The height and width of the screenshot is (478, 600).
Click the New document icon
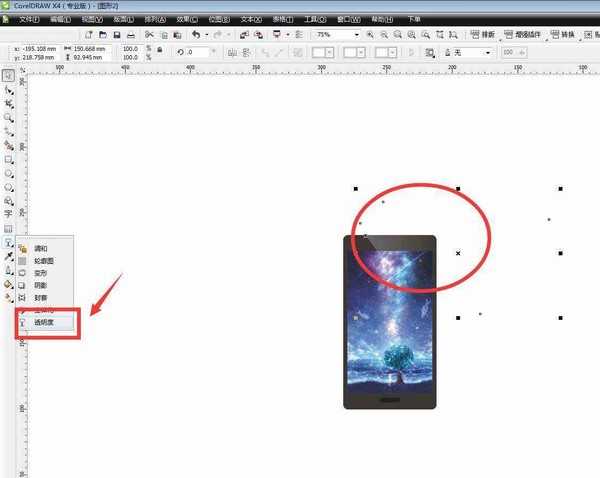[89, 35]
